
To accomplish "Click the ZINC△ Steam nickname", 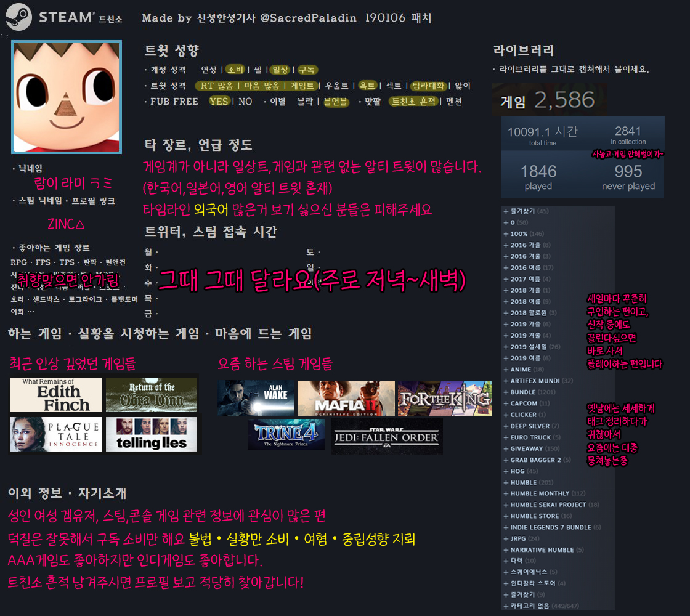I will point(66,224).
